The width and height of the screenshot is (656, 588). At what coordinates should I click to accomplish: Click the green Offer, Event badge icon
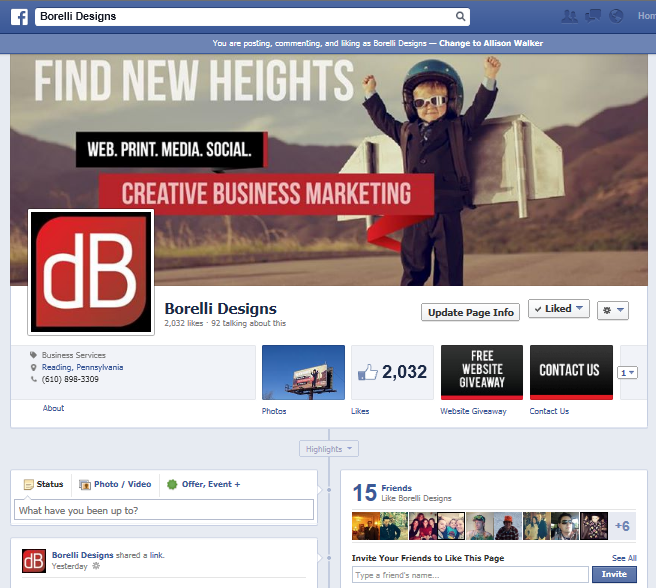[172, 484]
